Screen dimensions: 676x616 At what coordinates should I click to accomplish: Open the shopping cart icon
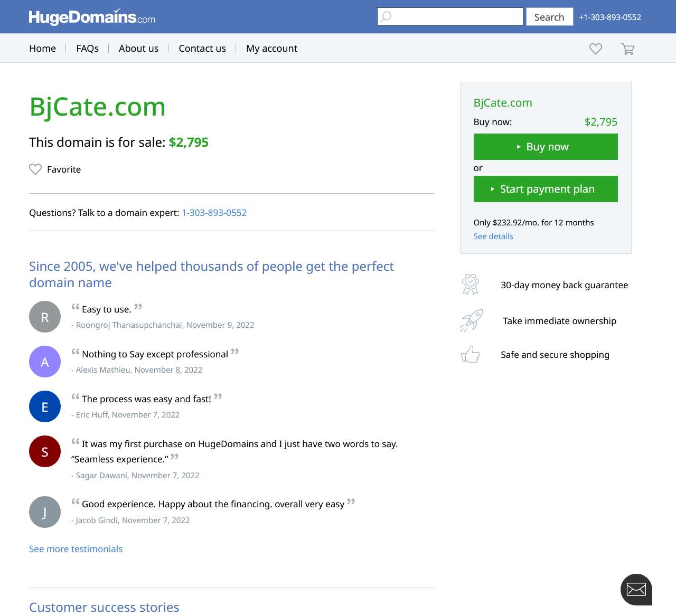(x=627, y=49)
